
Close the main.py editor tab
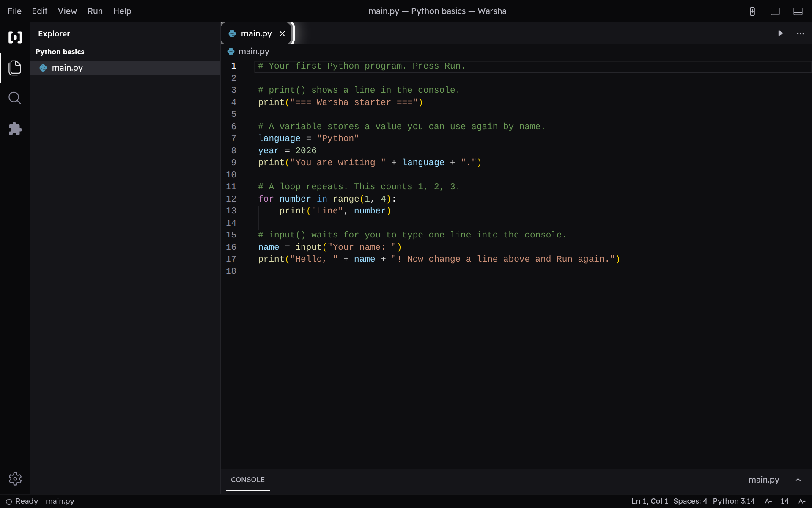(x=282, y=34)
